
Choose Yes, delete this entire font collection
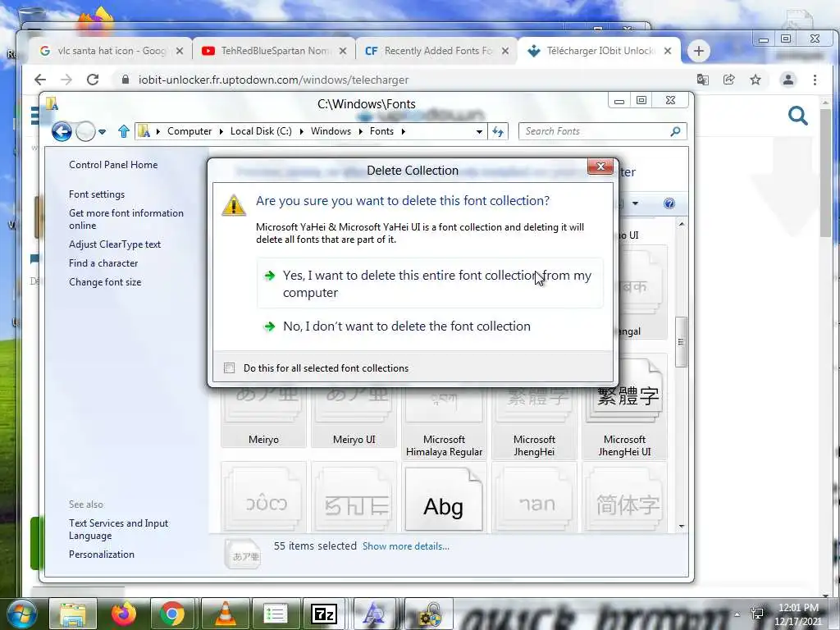(x=430, y=283)
